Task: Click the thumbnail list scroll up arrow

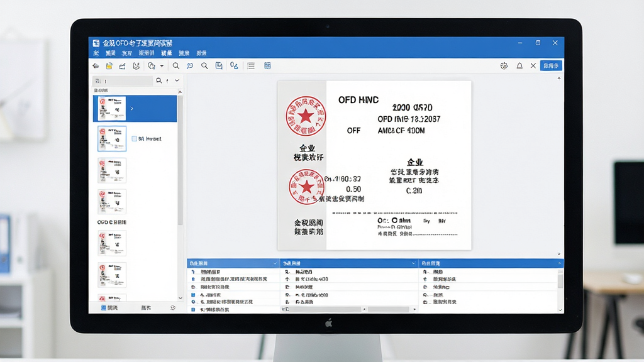Action: pos(180,92)
